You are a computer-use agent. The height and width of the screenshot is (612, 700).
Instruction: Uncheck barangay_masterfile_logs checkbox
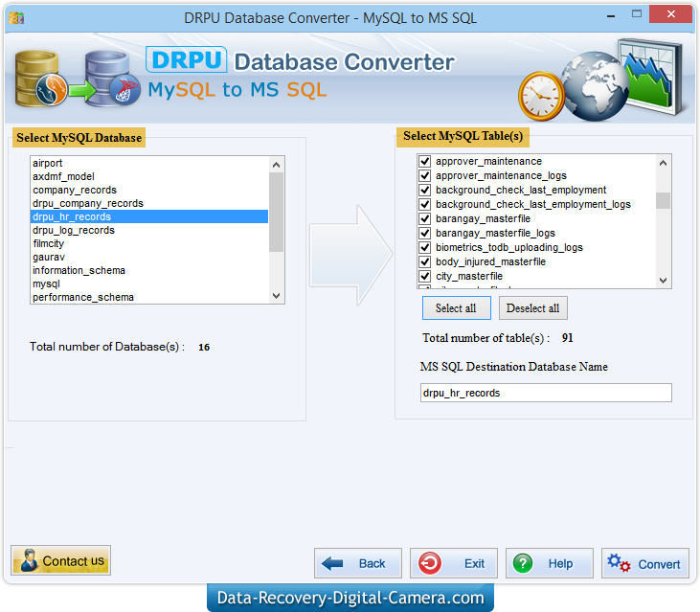click(424, 233)
